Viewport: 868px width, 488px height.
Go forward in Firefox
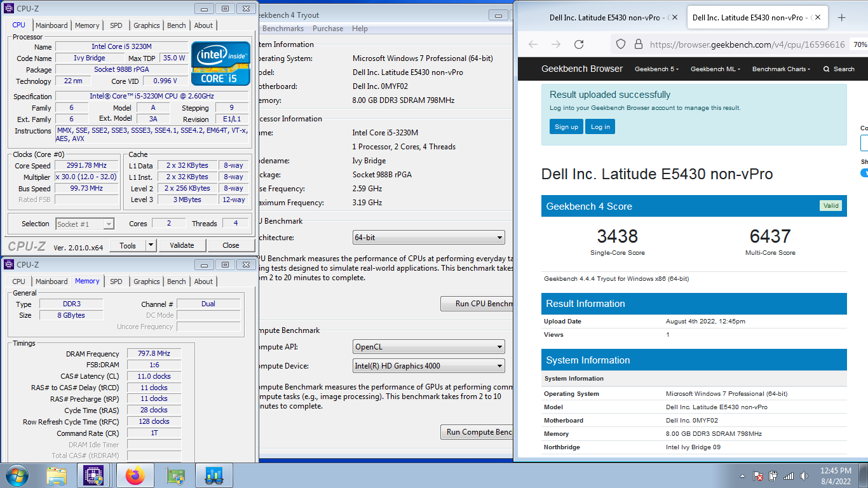tap(556, 44)
